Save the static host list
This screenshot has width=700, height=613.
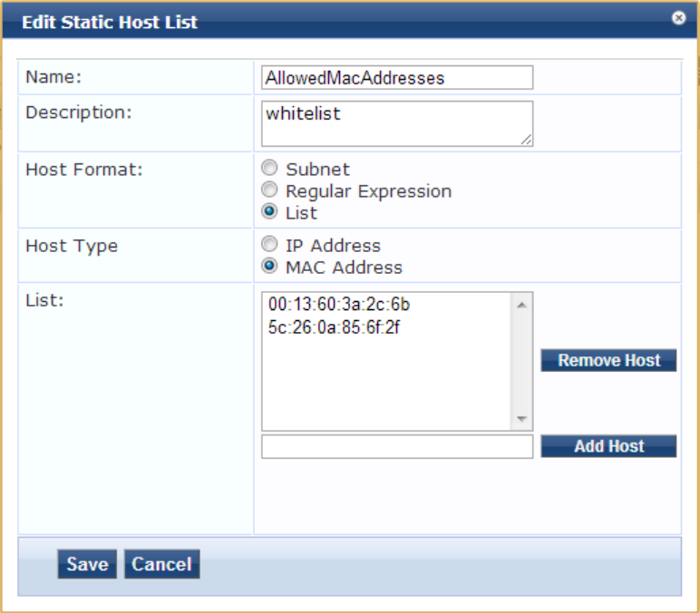point(87,564)
